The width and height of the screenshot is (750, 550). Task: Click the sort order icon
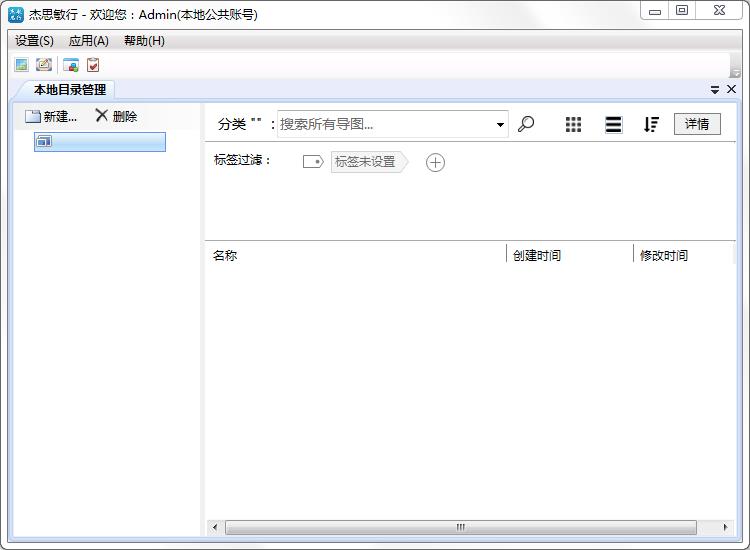pyautogui.click(x=651, y=124)
